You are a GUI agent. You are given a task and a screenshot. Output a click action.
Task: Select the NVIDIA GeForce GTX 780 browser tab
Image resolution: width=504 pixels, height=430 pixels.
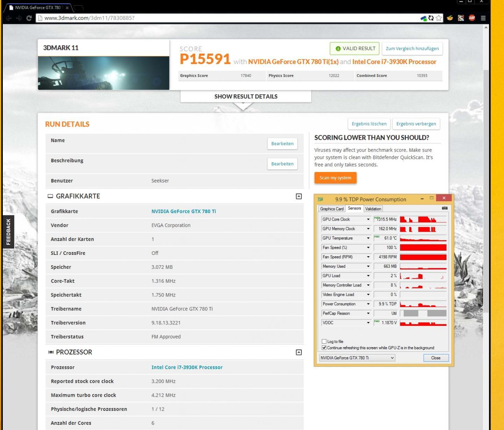click(x=38, y=8)
